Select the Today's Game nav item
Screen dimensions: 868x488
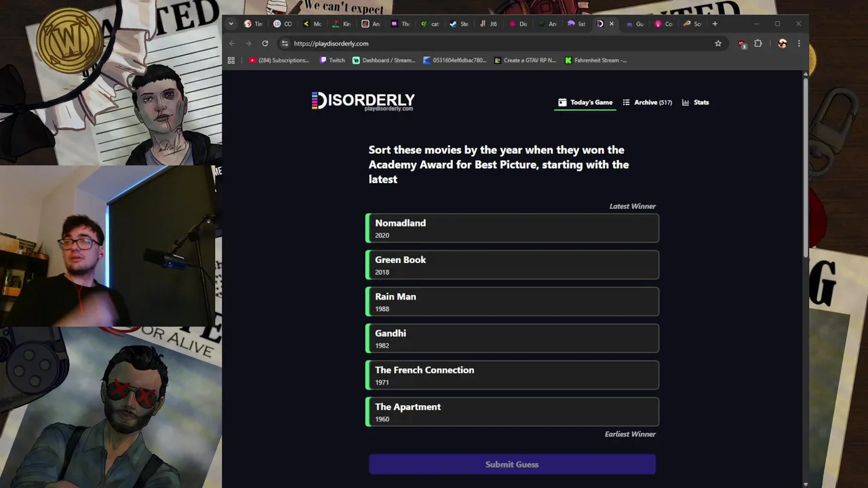coord(585,102)
